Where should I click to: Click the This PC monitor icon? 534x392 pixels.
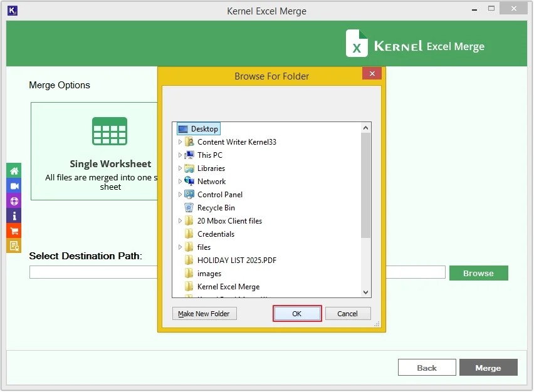pos(189,155)
